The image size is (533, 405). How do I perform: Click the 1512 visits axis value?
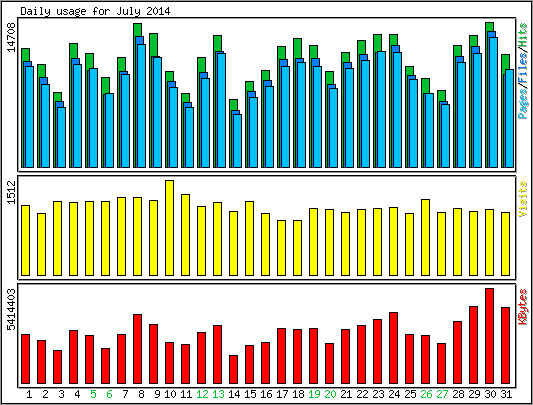click(x=12, y=192)
